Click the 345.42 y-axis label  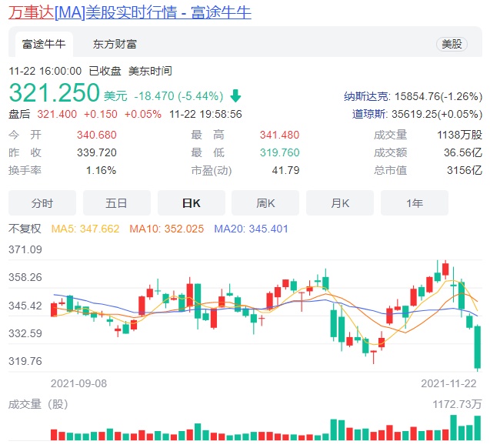25,306
